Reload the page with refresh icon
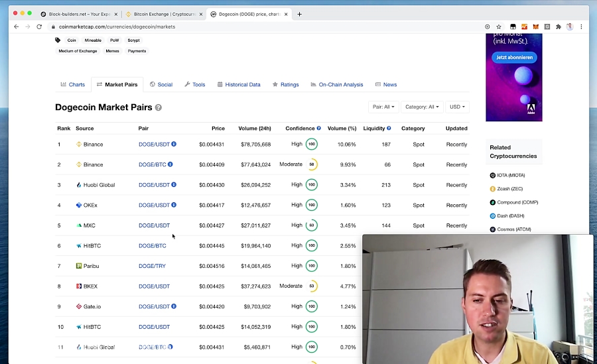The height and width of the screenshot is (364, 597). click(39, 27)
